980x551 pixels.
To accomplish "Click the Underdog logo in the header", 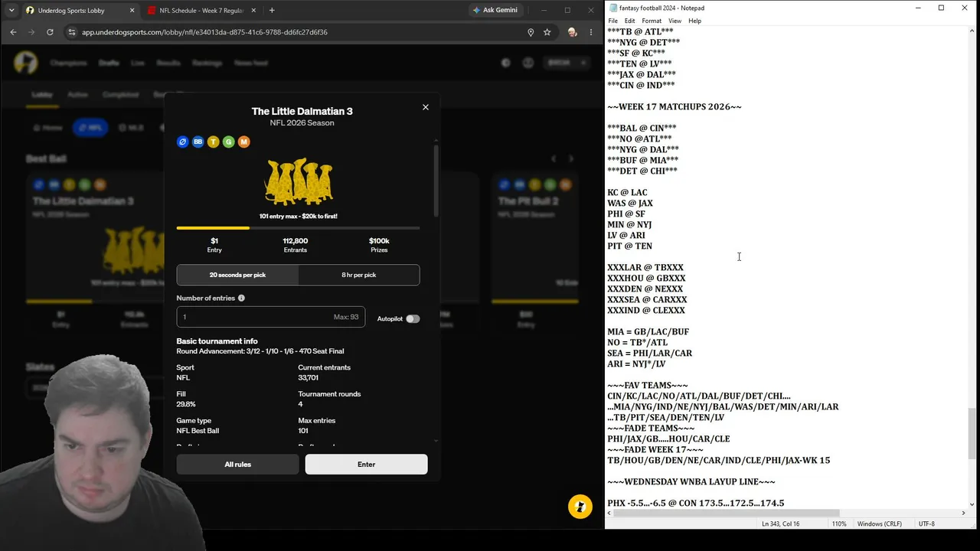I will coord(25,63).
